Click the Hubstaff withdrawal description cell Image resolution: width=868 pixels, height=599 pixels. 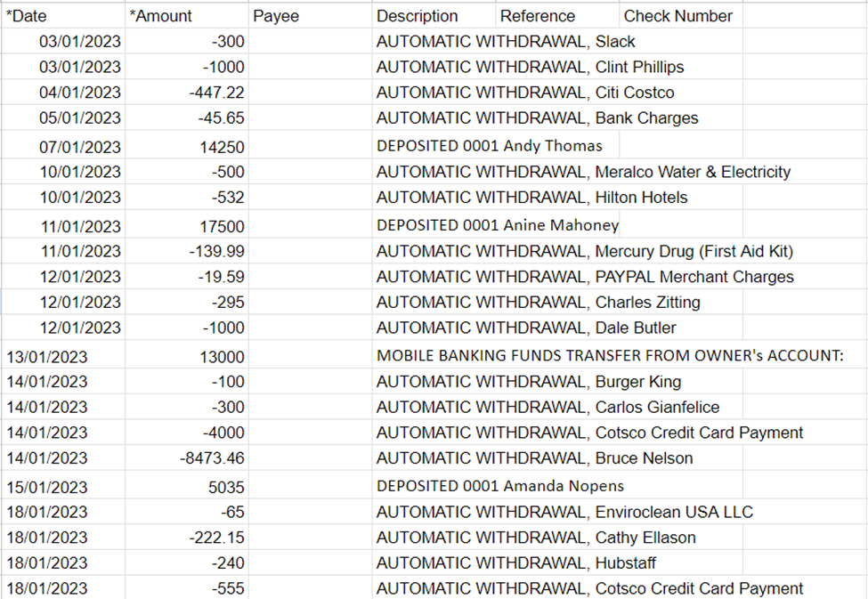click(517, 563)
